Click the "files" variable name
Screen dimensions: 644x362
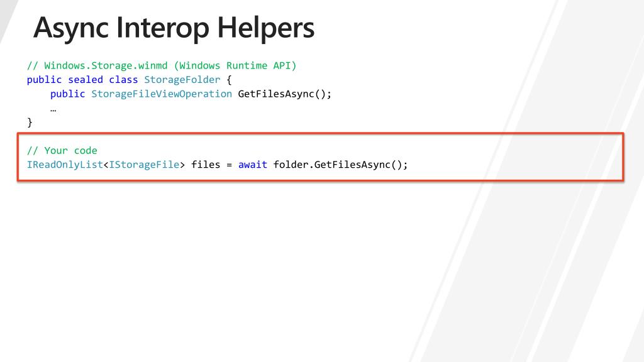[x=206, y=165]
